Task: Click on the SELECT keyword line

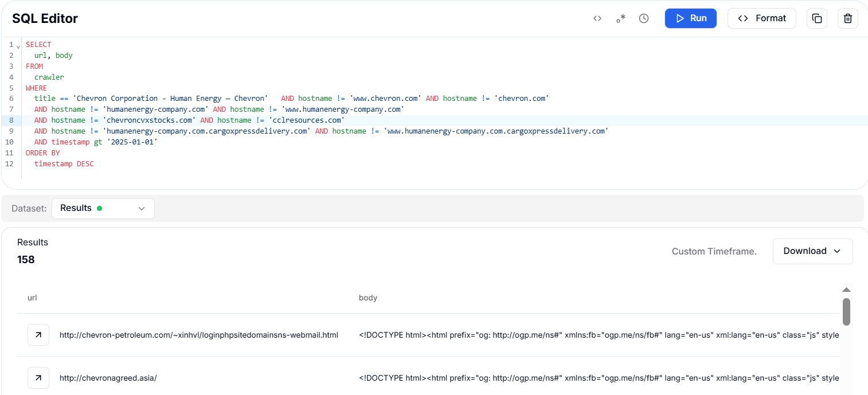Action: 38,45
